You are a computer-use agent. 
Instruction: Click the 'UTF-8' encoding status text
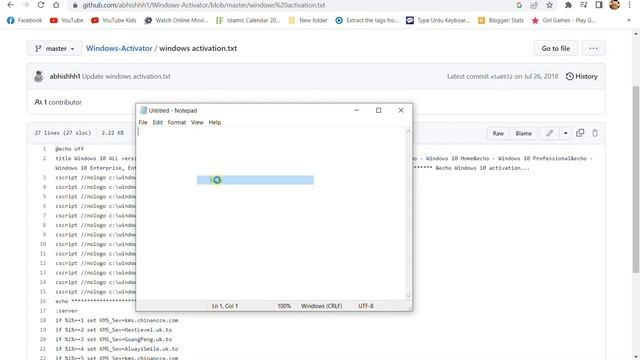pyautogui.click(x=366, y=306)
